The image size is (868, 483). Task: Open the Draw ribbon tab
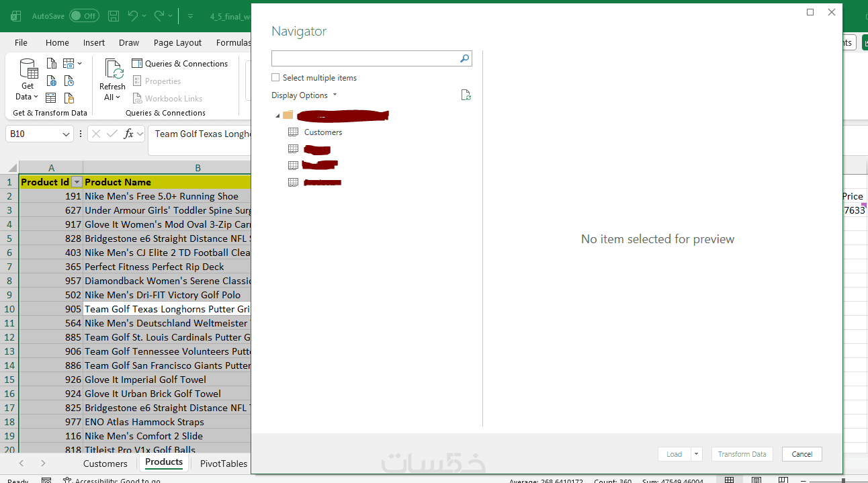[x=129, y=42]
